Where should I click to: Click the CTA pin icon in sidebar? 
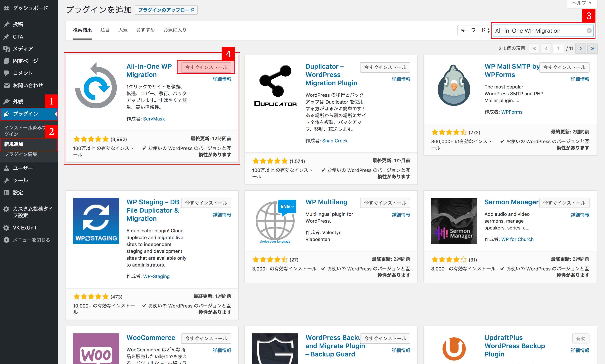(x=6, y=37)
